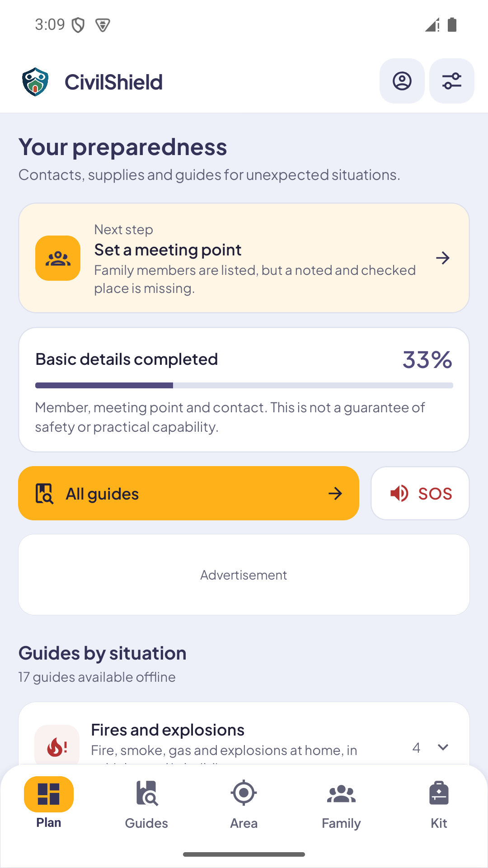Open the settings sliders icon
The width and height of the screenshot is (488, 868).
pos(451,81)
